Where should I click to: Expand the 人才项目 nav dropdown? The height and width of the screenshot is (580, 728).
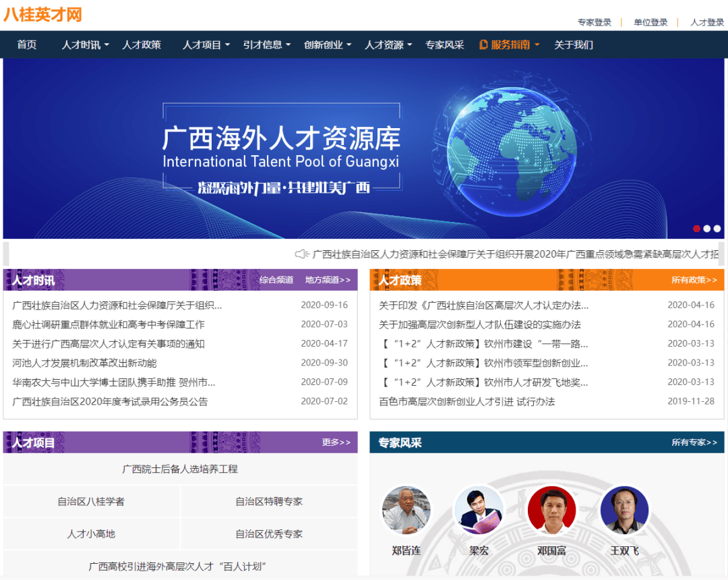pos(206,45)
